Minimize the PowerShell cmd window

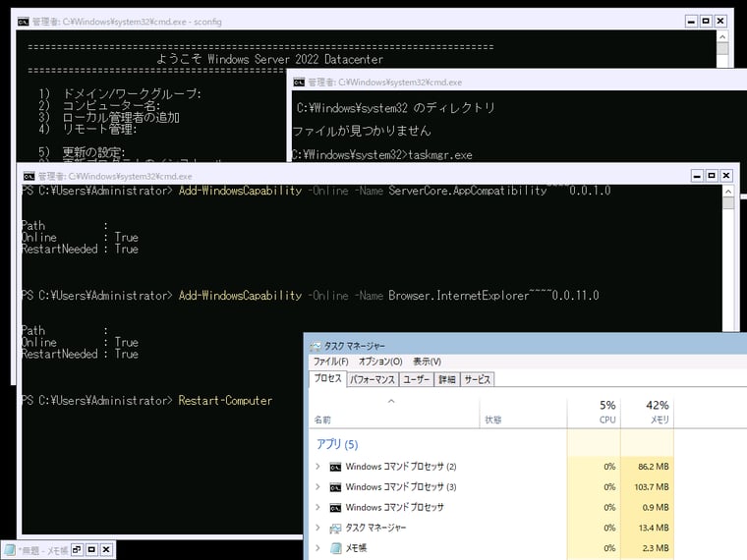coord(697,176)
